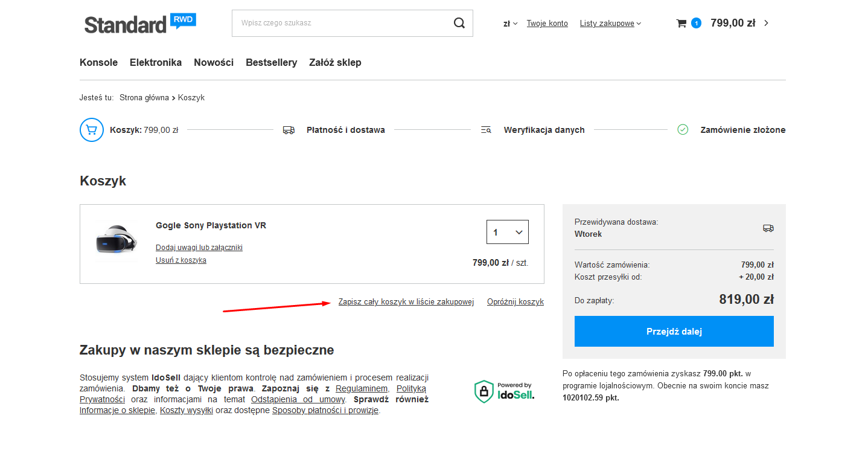Go to Nowości menu item
This screenshot has height=453, width=868.
click(214, 63)
